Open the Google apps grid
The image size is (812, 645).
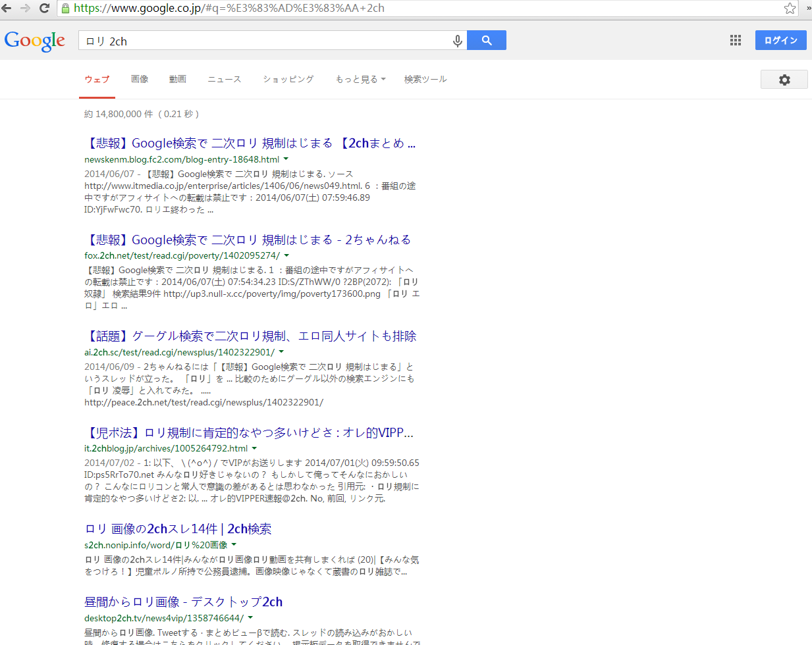[736, 40]
